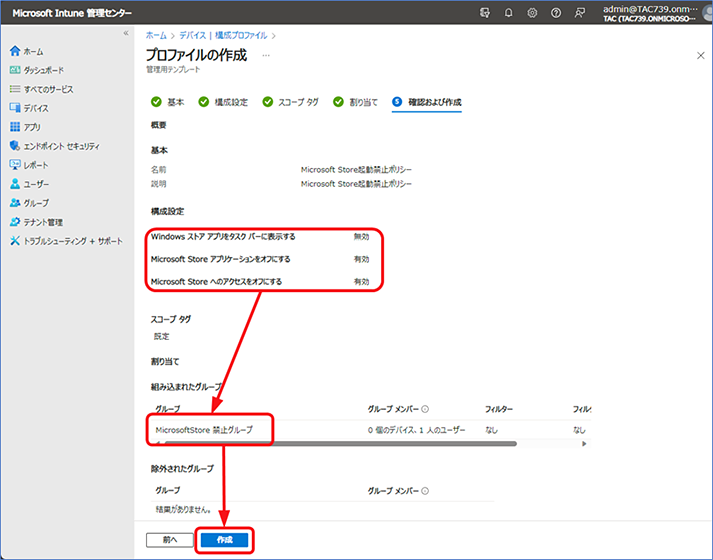Select the 確認および作成 step tab
713x560 pixels.
pyautogui.click(x=427, y=102)
